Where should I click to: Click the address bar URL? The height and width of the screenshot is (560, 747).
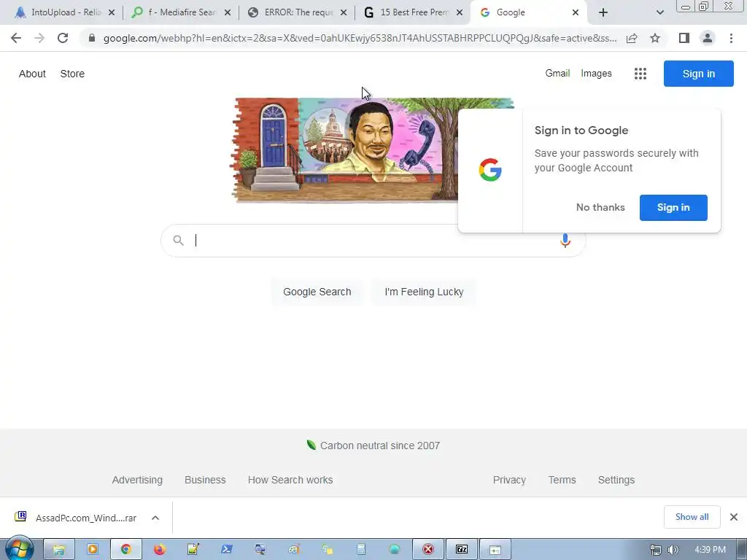[x=360, y=38]
